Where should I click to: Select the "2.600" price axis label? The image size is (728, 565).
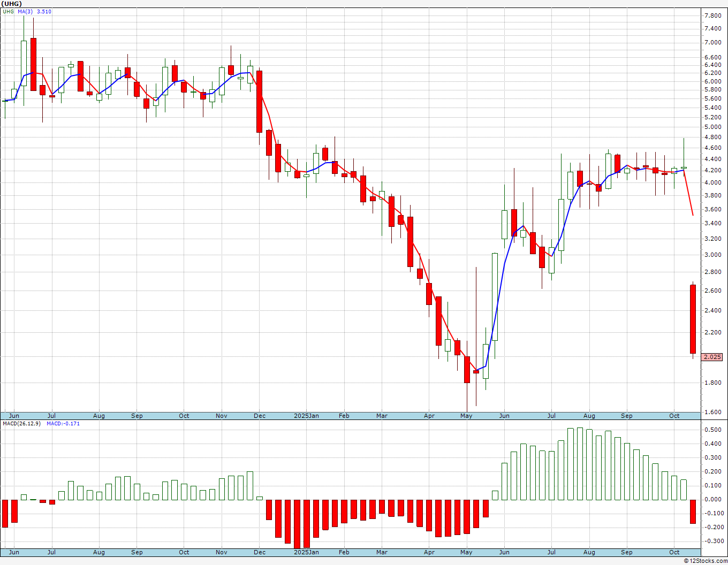[x=712, y=291]
